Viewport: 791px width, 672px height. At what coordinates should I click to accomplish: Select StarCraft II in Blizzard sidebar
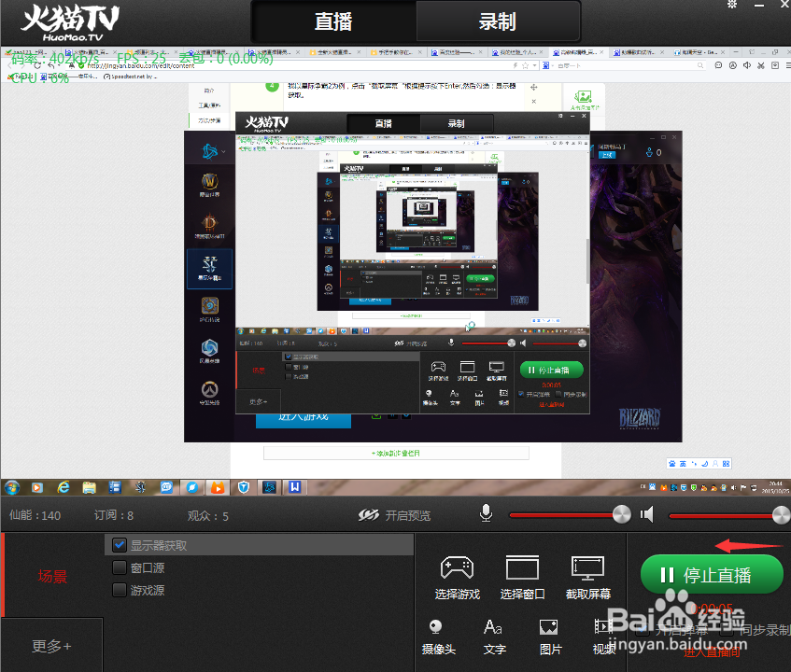(x=209, y=269)
